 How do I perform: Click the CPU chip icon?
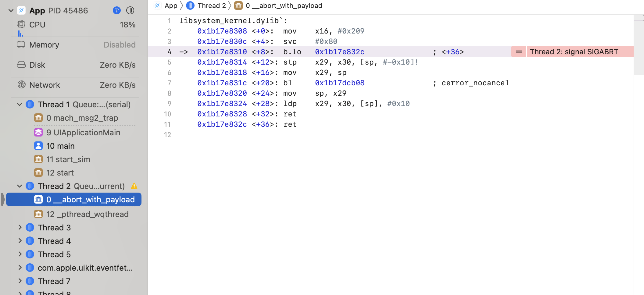pos(21,24)
